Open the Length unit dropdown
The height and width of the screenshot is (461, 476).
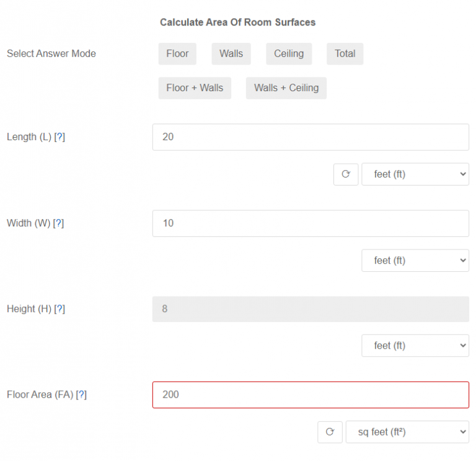pos(415,174)
